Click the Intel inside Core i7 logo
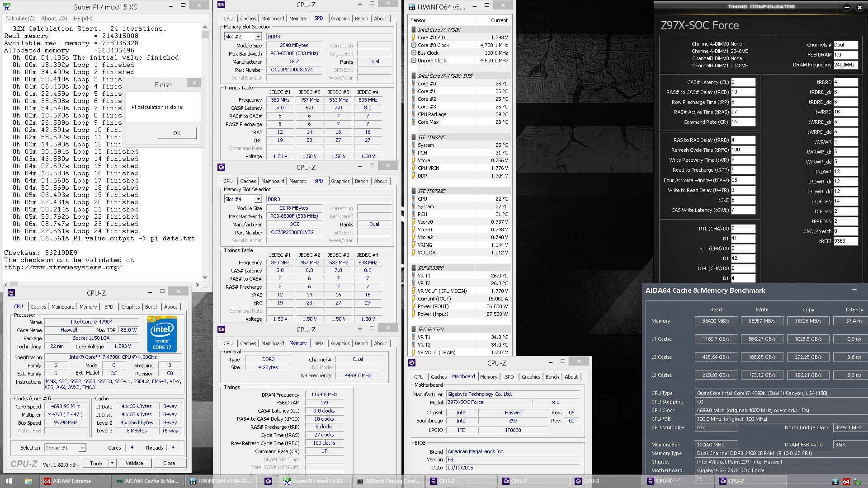The image size is (868, 488). point(162,334)
